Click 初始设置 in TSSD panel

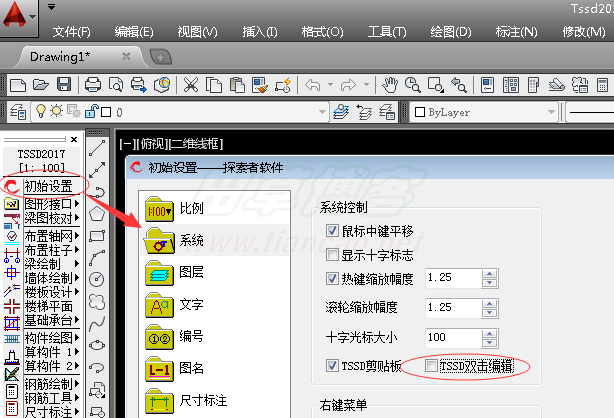(49, 186)
